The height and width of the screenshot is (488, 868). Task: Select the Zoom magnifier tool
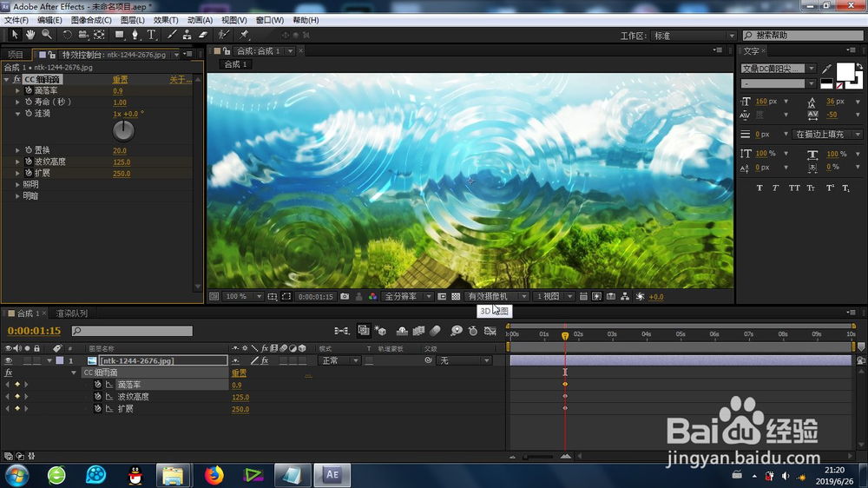pyautogui.click(x=47, y=35)
